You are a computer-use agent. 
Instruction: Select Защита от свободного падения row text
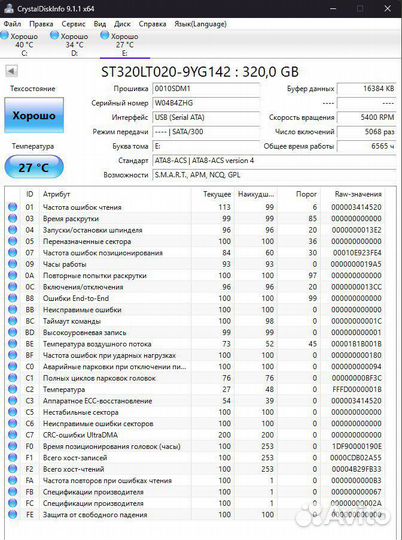click(95, 515)
